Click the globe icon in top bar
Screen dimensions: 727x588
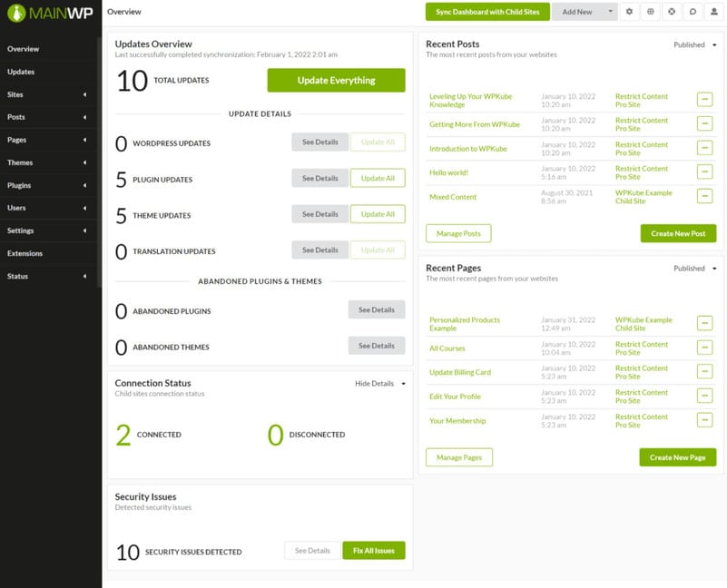tap(651, 12)
